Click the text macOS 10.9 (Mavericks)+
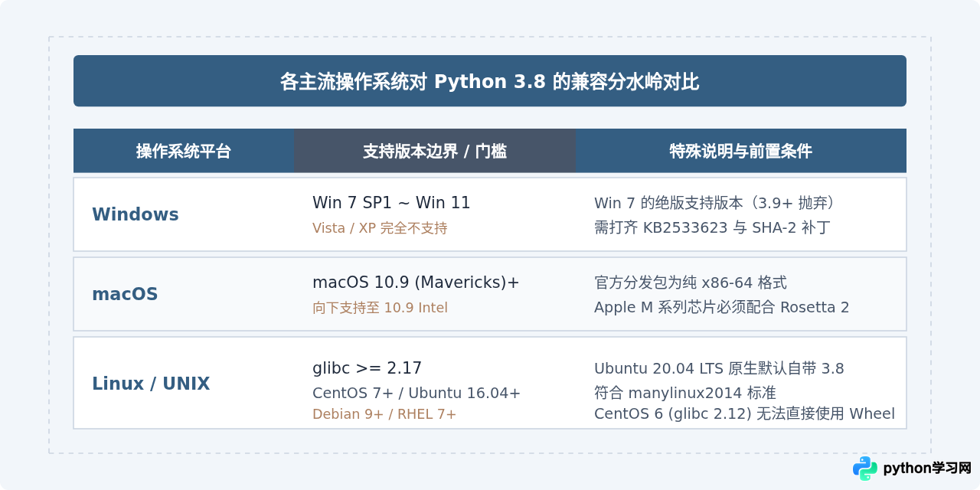 coord(416,283)
